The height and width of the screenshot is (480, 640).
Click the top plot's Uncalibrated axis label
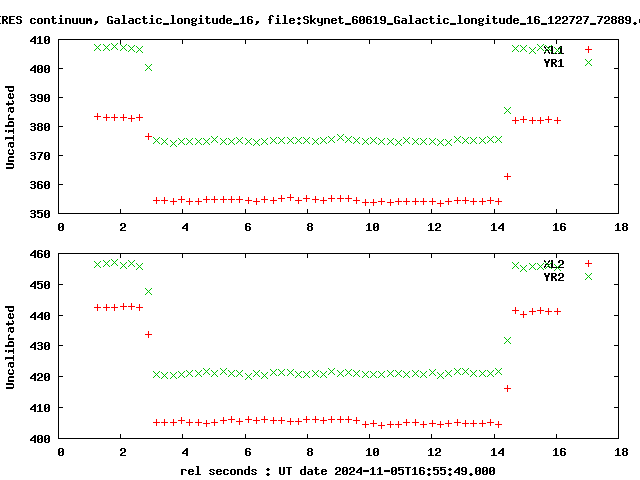[x=10, y=127]
